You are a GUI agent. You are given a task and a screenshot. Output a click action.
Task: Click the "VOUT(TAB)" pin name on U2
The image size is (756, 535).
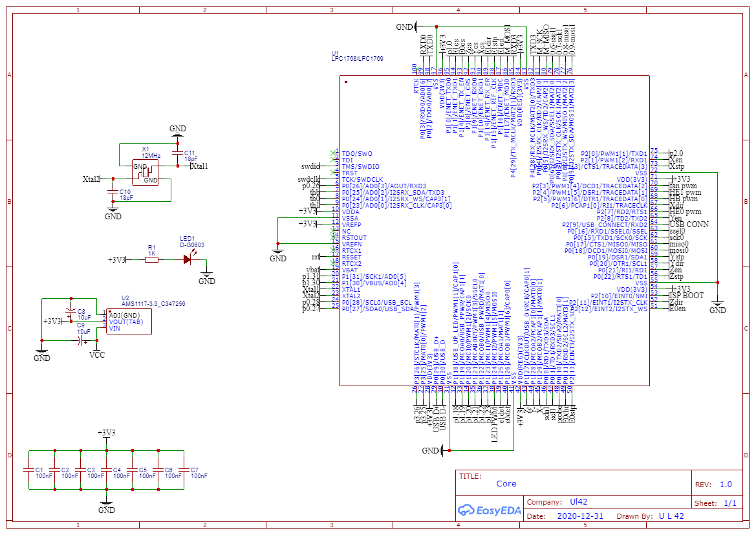(126, 322)
